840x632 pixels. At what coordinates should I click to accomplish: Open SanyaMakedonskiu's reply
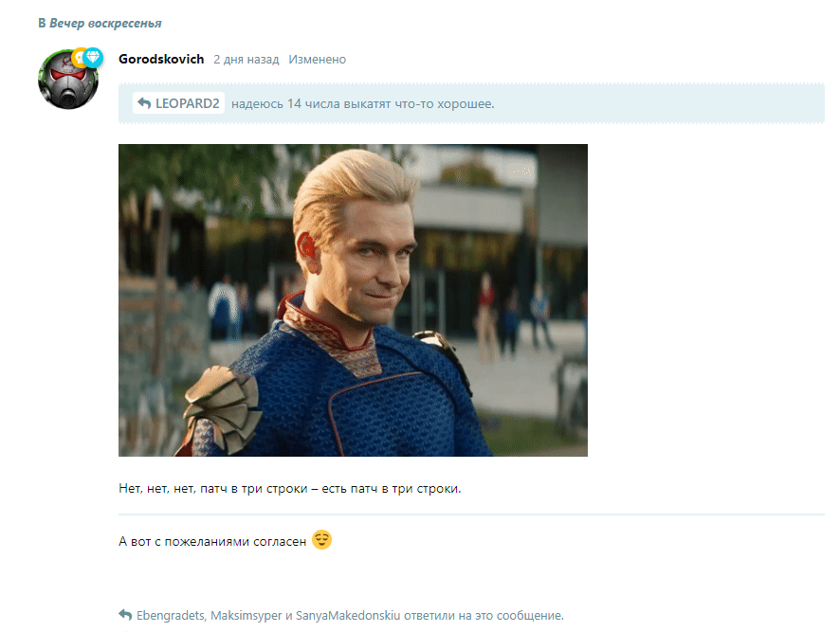pos(348,615)
